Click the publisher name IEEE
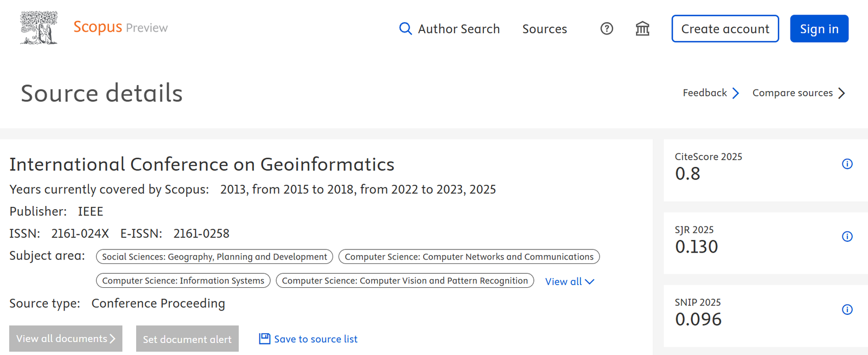868x355 pixels. [x=91, y=211]
